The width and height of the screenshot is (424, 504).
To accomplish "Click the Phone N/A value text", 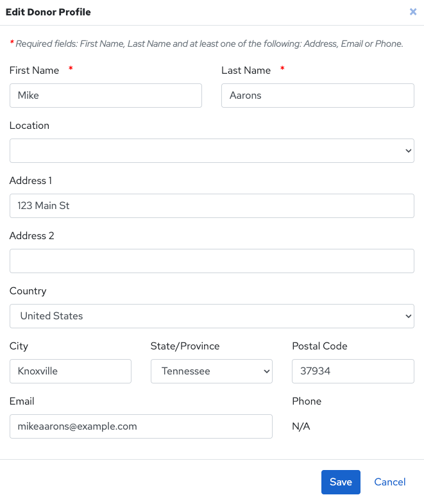I will coord(301,426).
